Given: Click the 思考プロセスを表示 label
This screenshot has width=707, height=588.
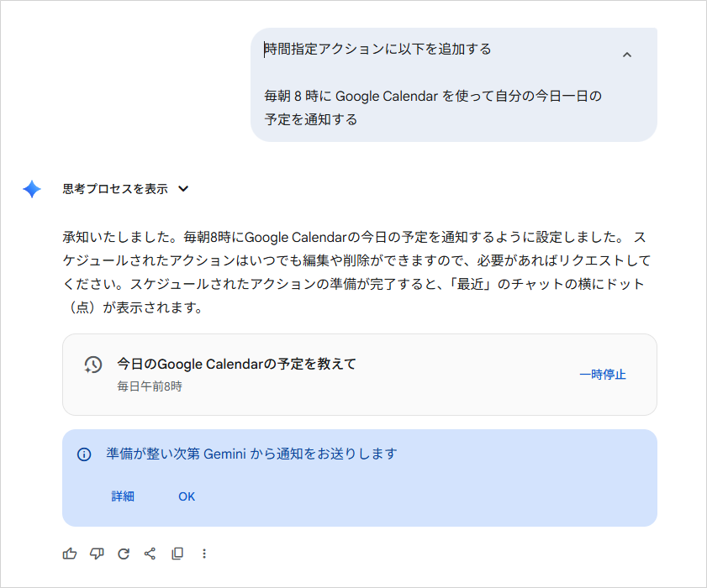Looking at the screenshot, I should pyautogui.click(x=115, y=189).
